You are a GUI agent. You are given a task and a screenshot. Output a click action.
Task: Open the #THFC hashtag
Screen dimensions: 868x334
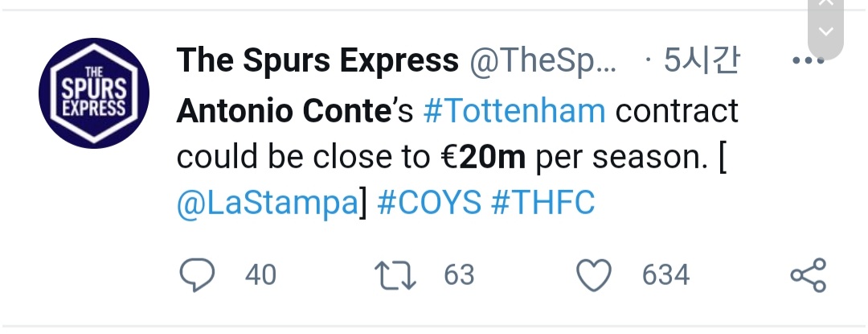[x=542, y=203]
